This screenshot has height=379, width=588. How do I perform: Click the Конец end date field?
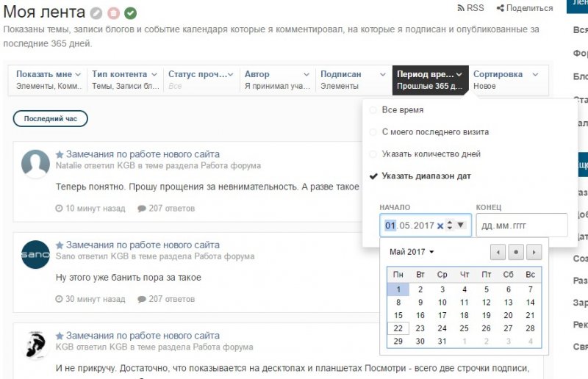(x=522, y=225)
